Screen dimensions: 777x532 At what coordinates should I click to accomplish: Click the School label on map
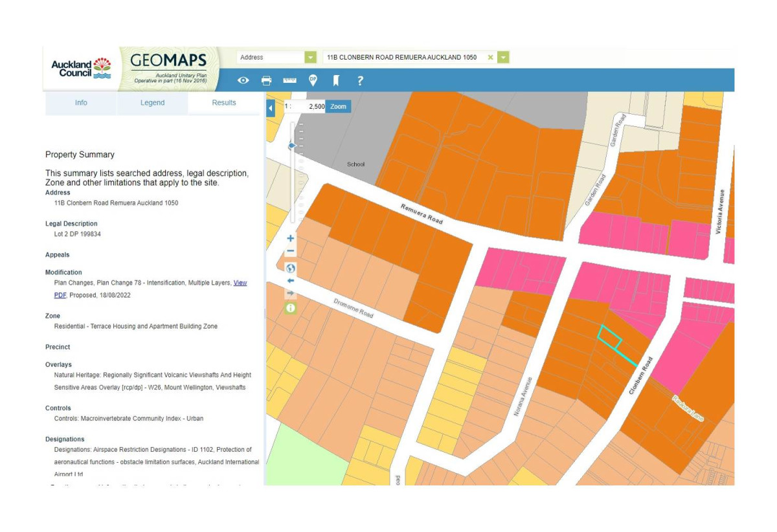click(x=356, y=164)
